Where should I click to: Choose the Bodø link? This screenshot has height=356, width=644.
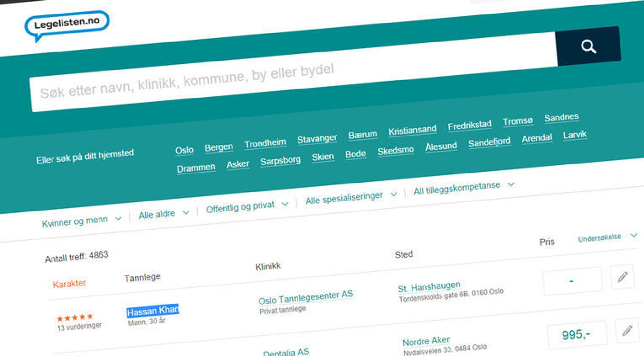[x=355, y=154]
